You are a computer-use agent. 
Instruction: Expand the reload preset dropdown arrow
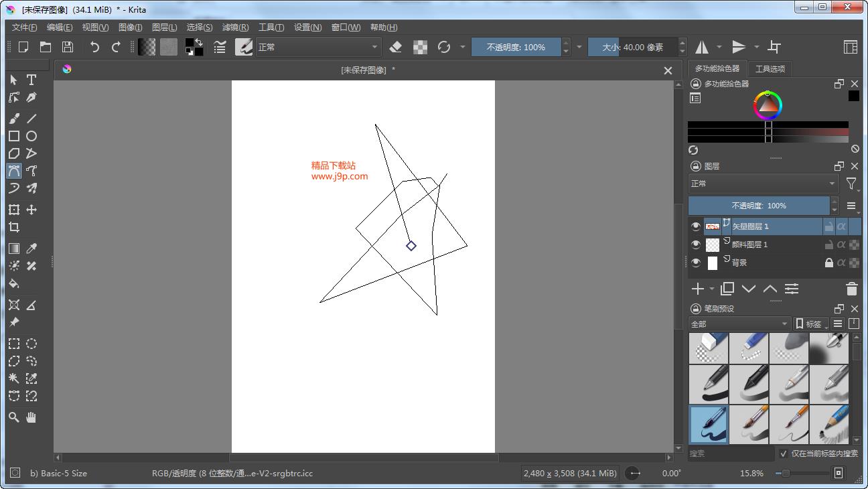click(462, 47)
